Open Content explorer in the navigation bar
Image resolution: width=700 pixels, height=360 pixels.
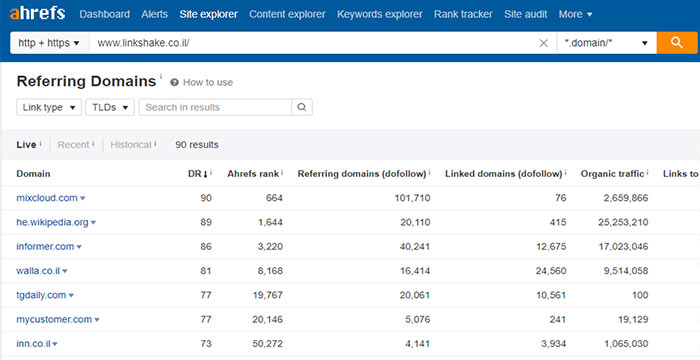coord(287,14)
